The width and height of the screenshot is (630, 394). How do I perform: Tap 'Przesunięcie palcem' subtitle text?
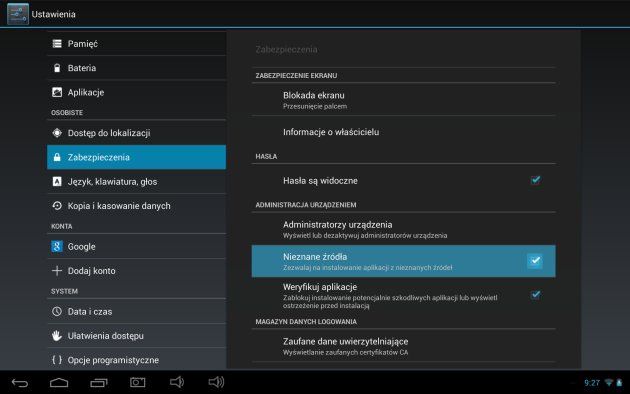point(315,106)
